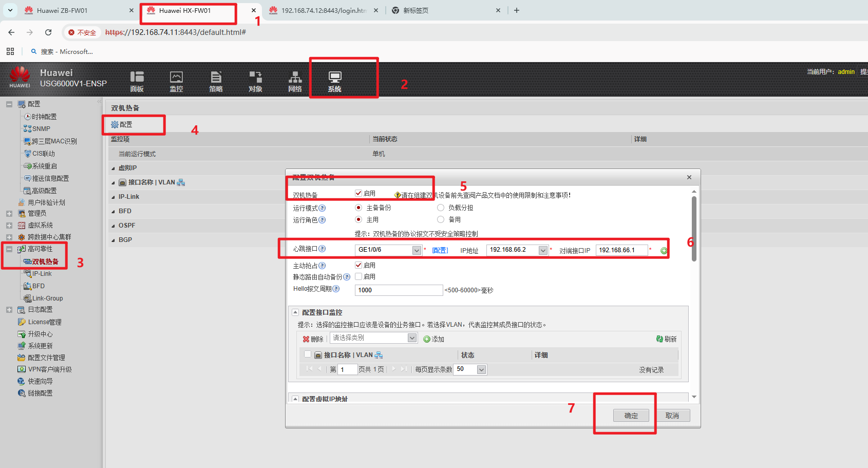Select IP-Link in the left tree
868x468 pixels.
[x=42, y=274]
